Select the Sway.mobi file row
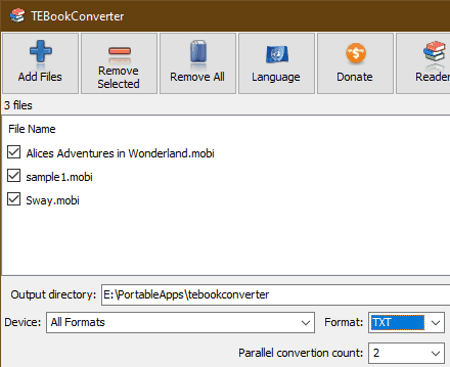450x367 pixels. (225, 200)
